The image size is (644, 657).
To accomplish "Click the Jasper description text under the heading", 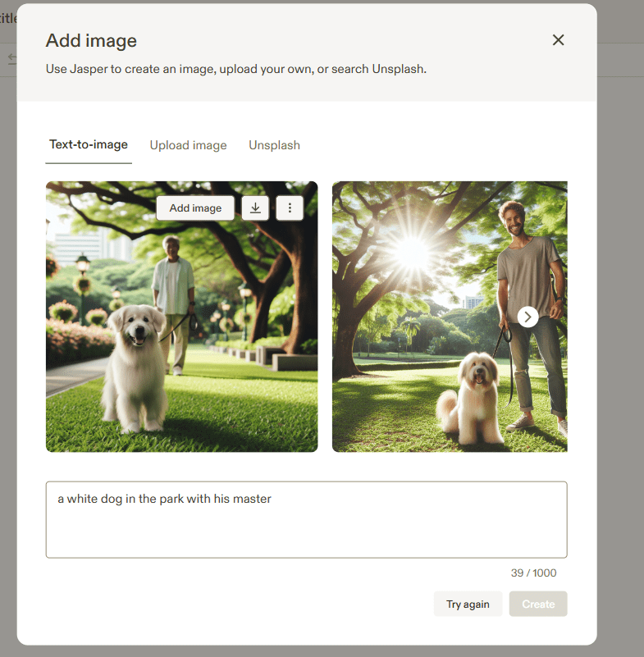I will pyautogui.click(x=235, y=69).
